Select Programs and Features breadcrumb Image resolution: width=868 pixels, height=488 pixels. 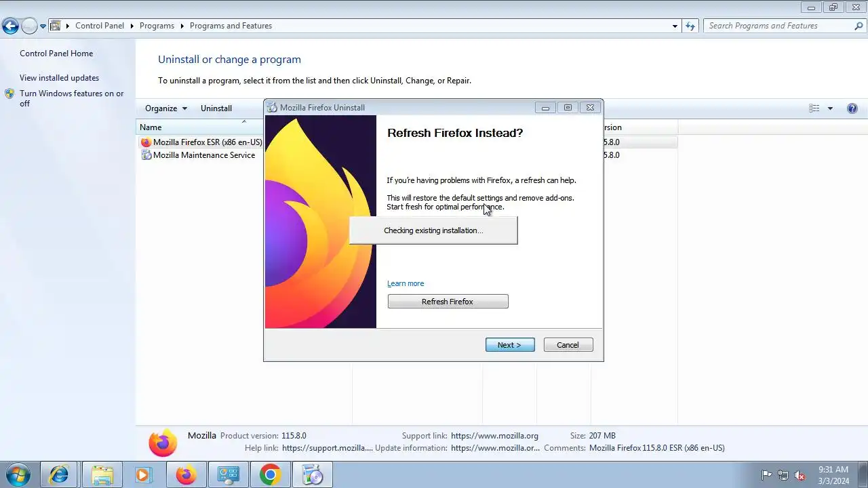(231, 26)
